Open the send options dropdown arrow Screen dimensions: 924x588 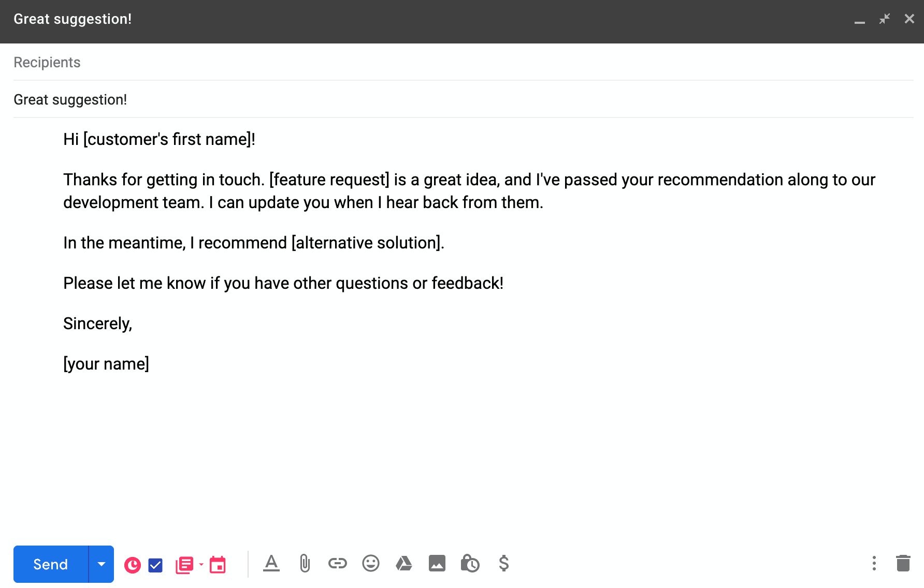coord(102,564)
